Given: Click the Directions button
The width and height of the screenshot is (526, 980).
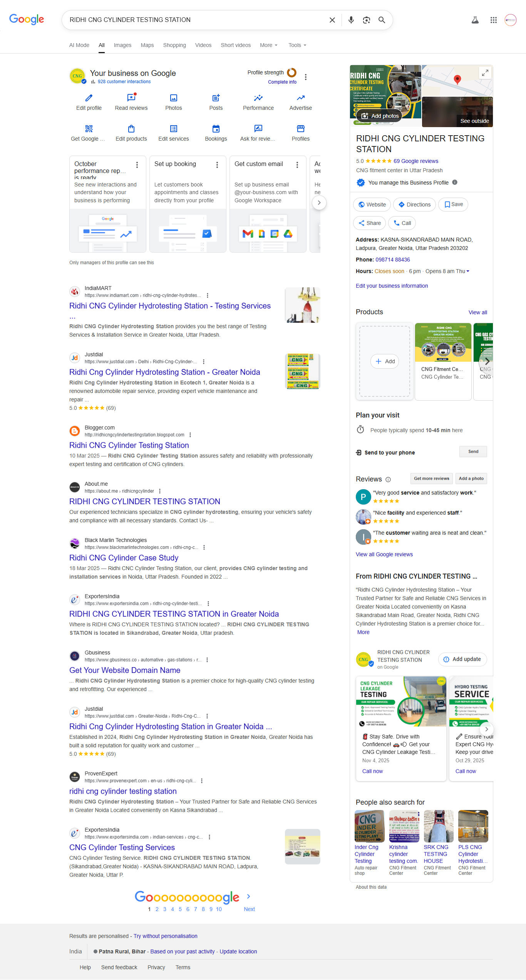Looking at the screenshot, I should point(414,205).
